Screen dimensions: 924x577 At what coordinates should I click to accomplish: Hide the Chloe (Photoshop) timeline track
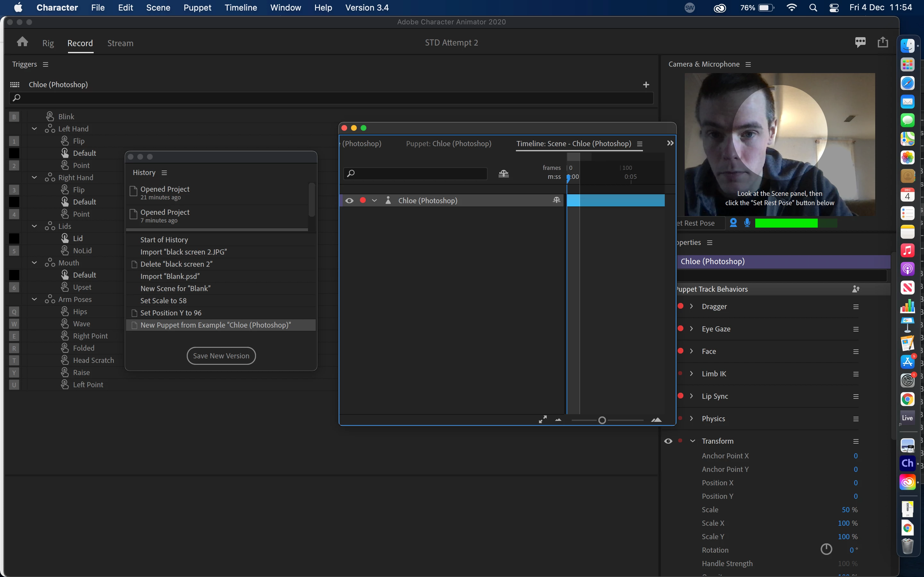pos(349,201)
